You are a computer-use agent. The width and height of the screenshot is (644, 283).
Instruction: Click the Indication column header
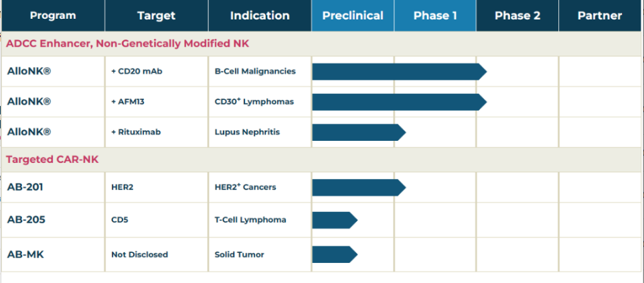pos(260,15)
